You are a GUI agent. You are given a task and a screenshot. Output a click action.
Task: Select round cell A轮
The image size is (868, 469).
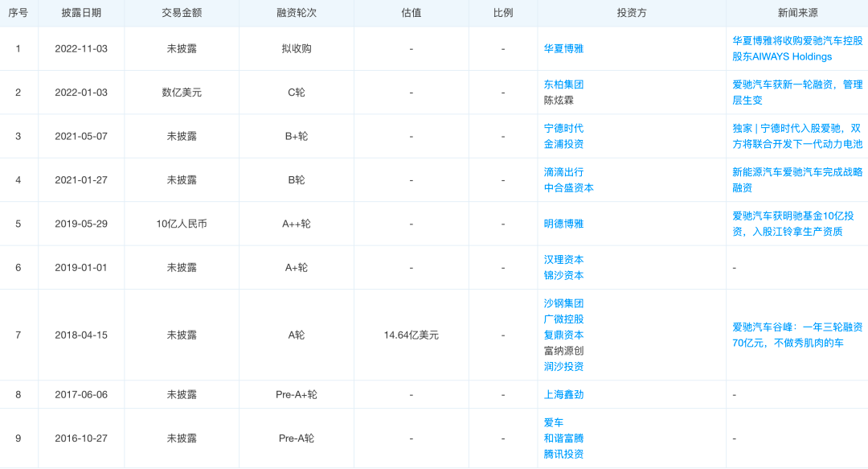[x=296, y=335]
